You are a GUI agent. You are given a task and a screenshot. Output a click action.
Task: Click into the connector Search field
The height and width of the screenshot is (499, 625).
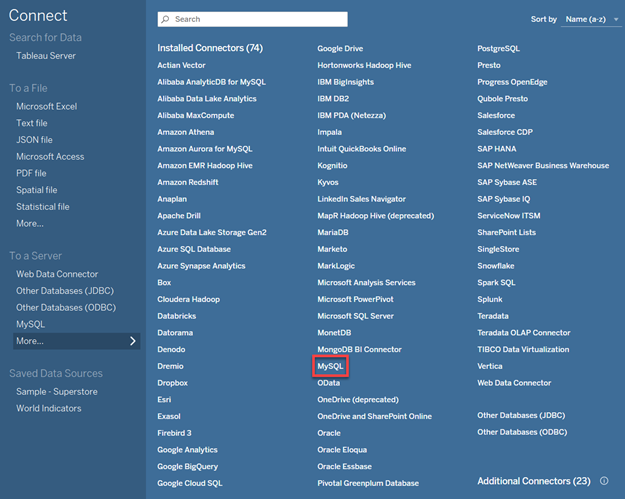click(255, 19)
